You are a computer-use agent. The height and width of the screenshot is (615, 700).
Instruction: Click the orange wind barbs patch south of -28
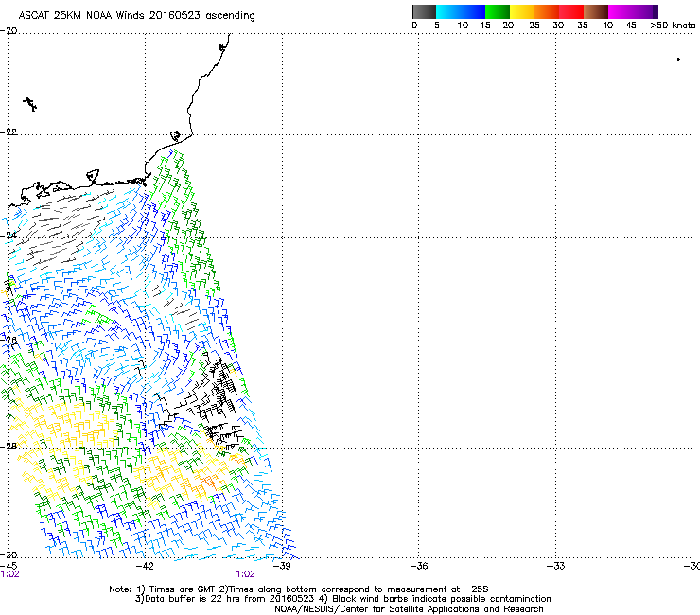(x=210, y=482)
